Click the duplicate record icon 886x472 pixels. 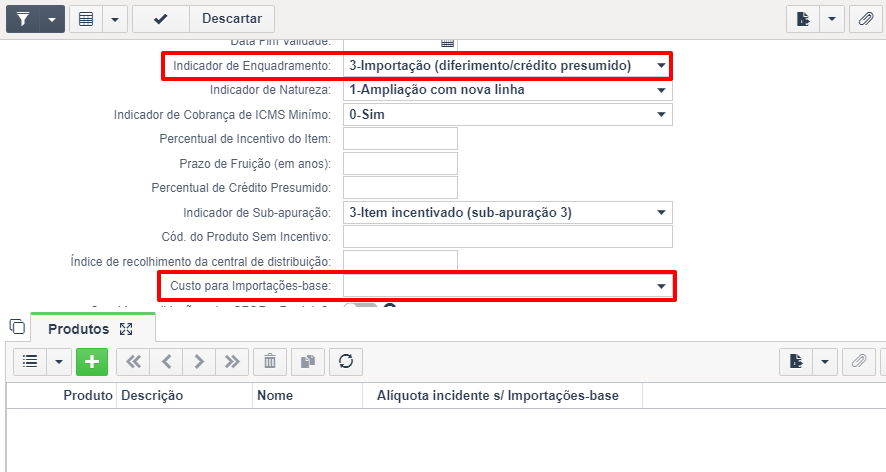point(308,361)
